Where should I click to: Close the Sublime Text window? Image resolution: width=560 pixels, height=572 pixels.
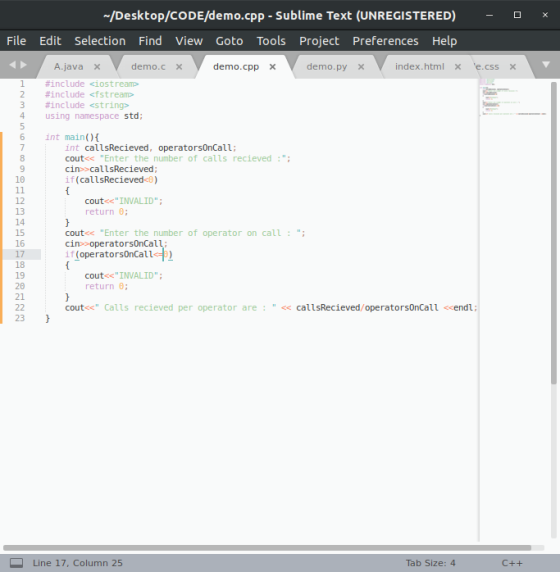[x=545, y=15]
